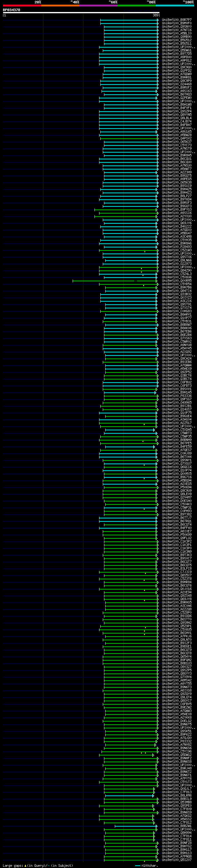Open hit UniRef100_A5BLI0
This screenshot has width=197, height=868.
177,33
